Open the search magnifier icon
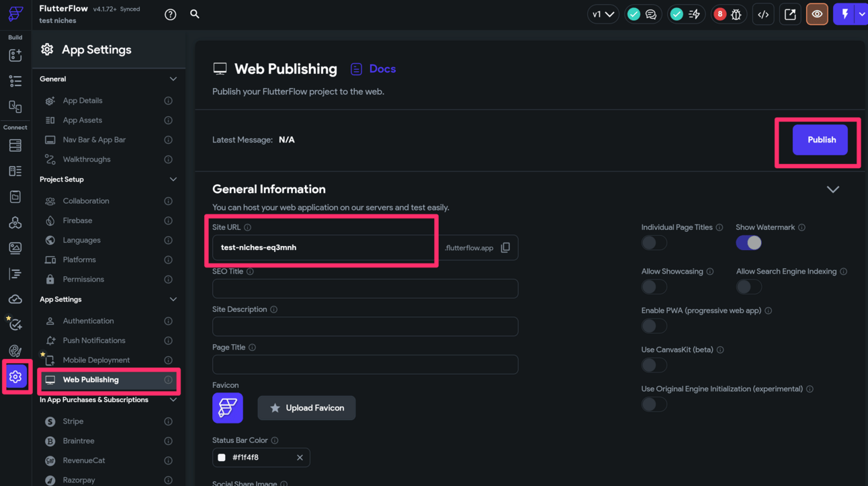Screen dimensions: 868x486 [195, 13]
